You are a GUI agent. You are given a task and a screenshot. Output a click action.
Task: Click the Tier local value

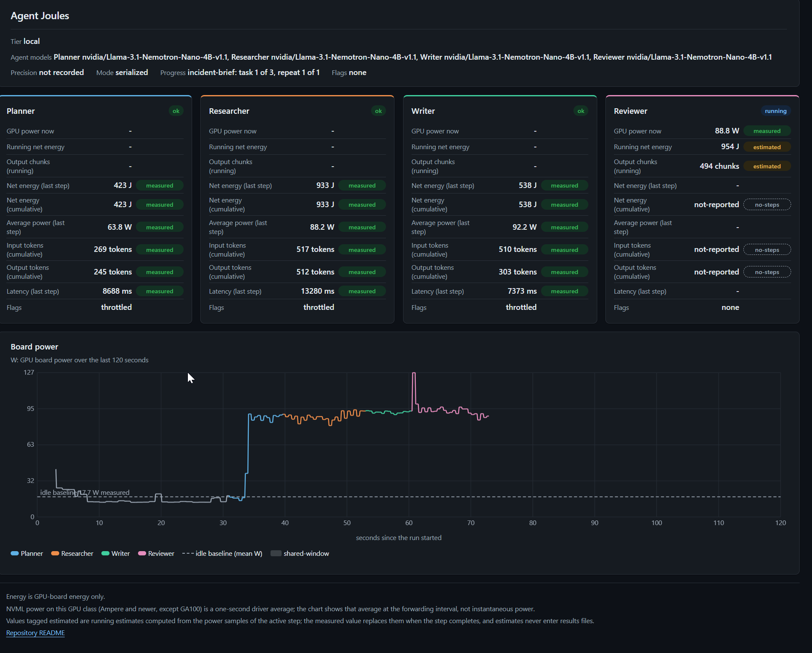coord(32,41)
